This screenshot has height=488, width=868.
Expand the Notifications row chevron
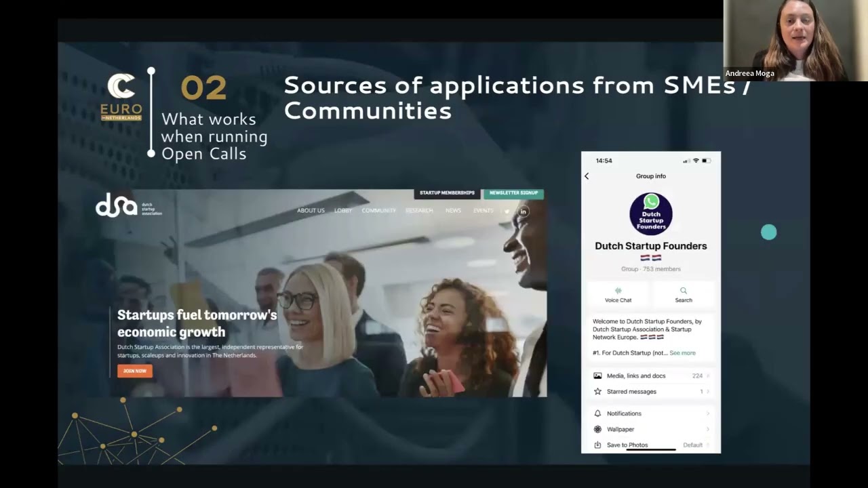708,413
